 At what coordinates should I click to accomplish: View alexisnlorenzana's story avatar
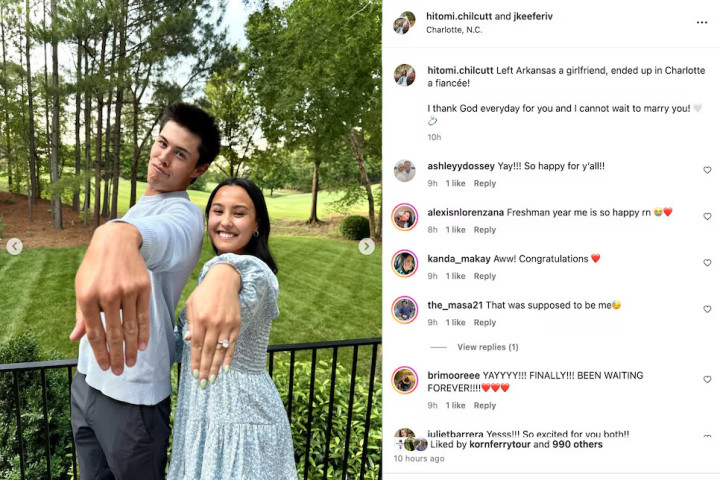(x=405, y=217)
